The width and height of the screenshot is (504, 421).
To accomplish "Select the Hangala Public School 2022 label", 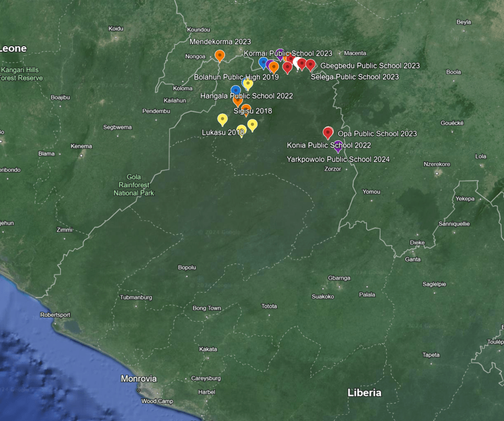I will pos(246,96).
